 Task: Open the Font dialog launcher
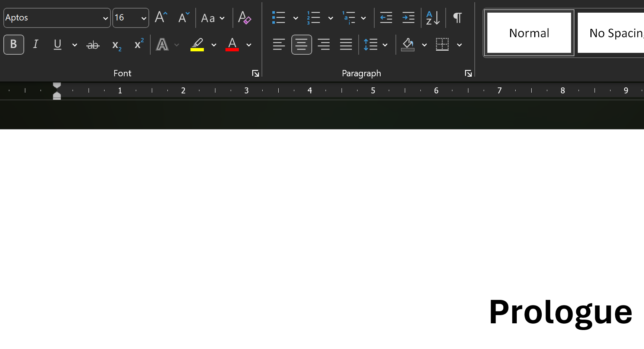(x=255, y=73)
